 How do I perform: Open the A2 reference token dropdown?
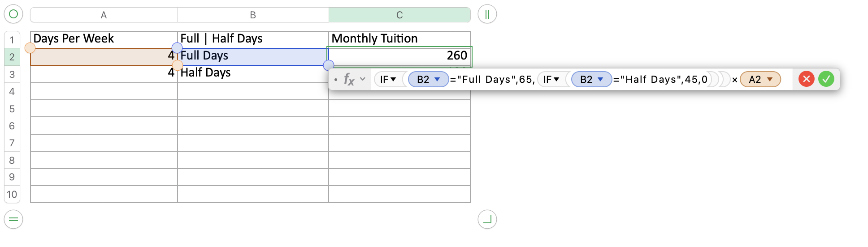coord(770,80)
